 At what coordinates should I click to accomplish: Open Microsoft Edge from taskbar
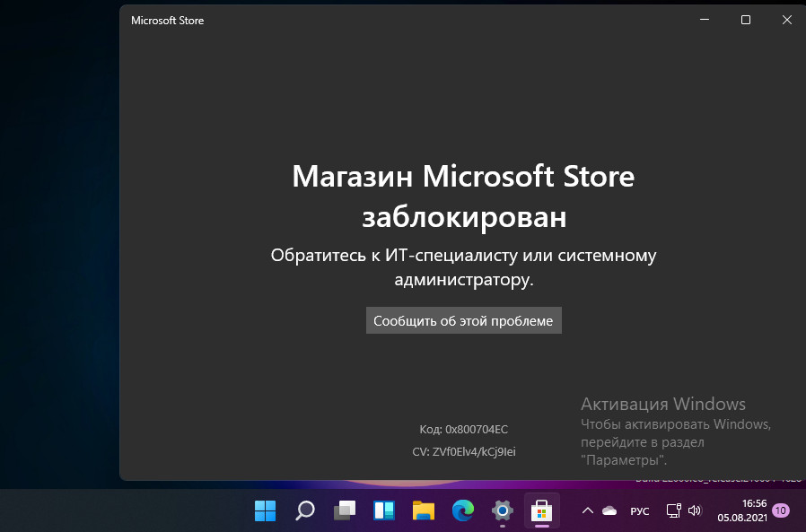click(463, 510)
